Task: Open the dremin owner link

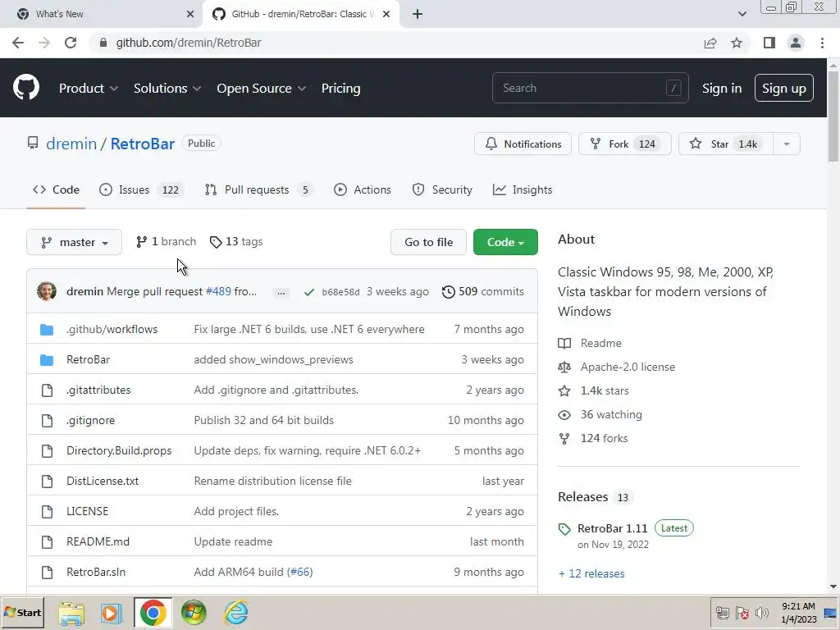Action: tap(71, 144)
